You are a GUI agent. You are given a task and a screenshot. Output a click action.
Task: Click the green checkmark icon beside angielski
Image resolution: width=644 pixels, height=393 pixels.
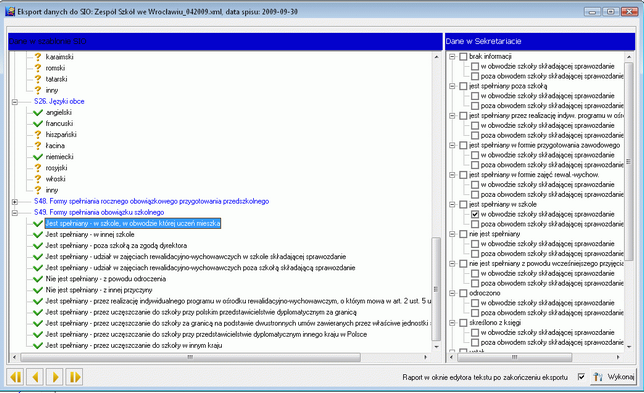[x=38, y=112]
